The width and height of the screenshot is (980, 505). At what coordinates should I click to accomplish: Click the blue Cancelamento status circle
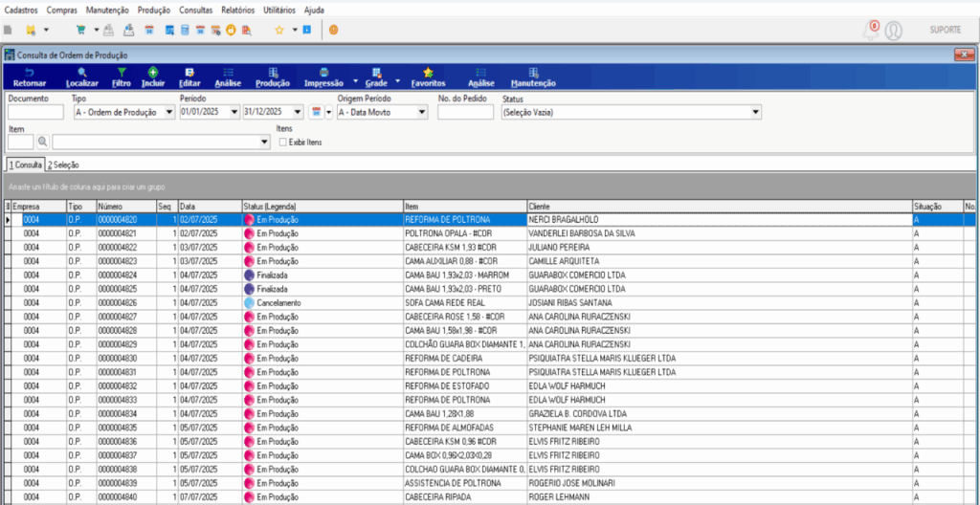click(249, 302)
